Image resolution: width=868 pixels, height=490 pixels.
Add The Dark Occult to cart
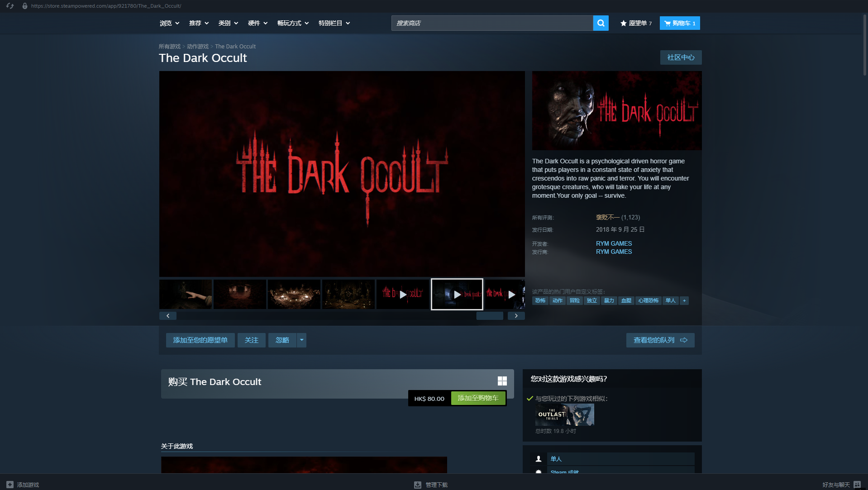coord(478,398)
